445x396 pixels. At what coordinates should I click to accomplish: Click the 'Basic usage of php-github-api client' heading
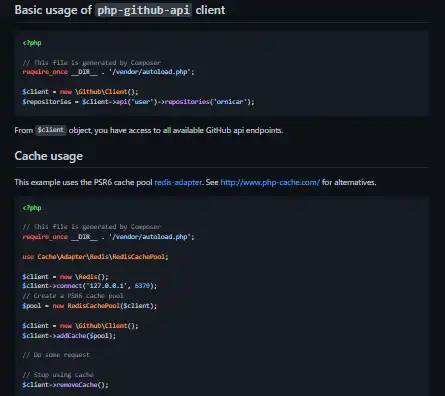tap(120, 10)
